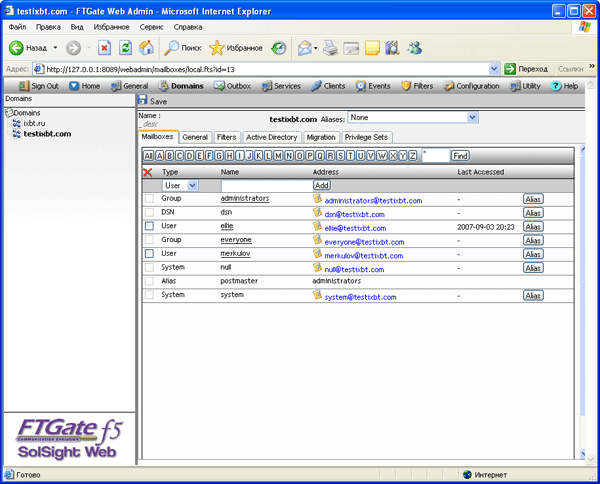The image size is (600, 484).
Task: Open the Mail icon dropdown arrow
Action: pos(316,48)
